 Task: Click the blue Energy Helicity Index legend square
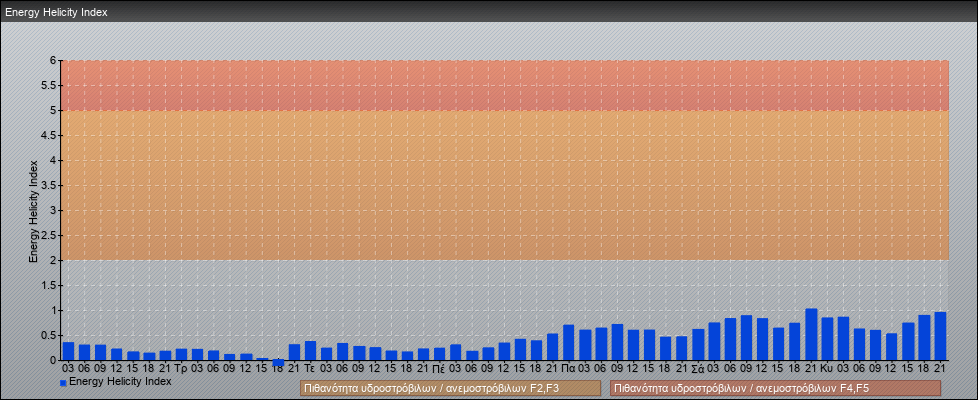coord(63,383)
